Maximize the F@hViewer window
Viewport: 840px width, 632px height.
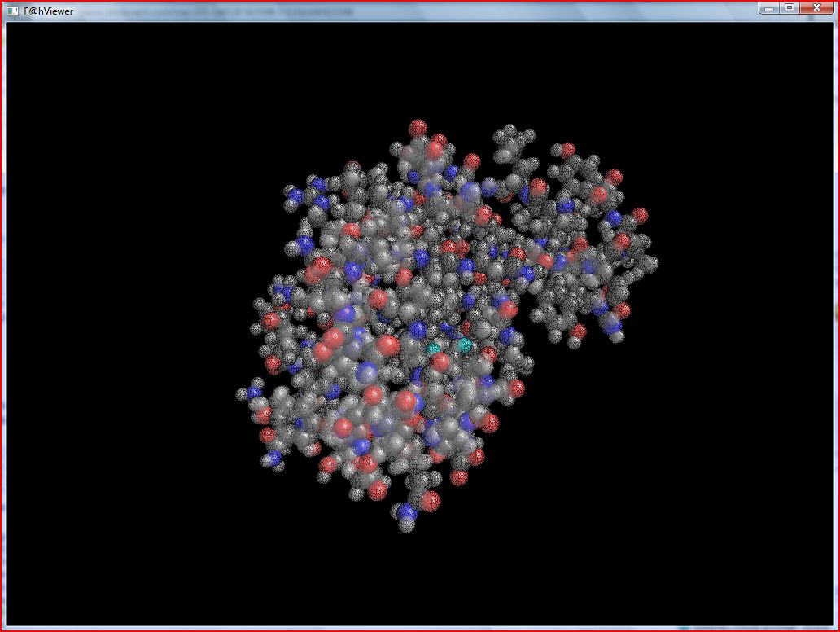point(789,7)
